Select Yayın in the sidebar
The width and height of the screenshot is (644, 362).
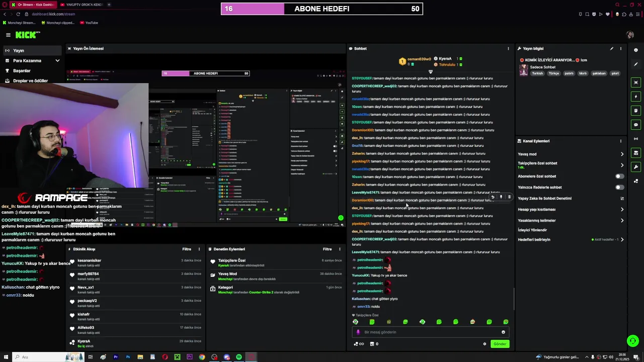(x=32, y=51)
